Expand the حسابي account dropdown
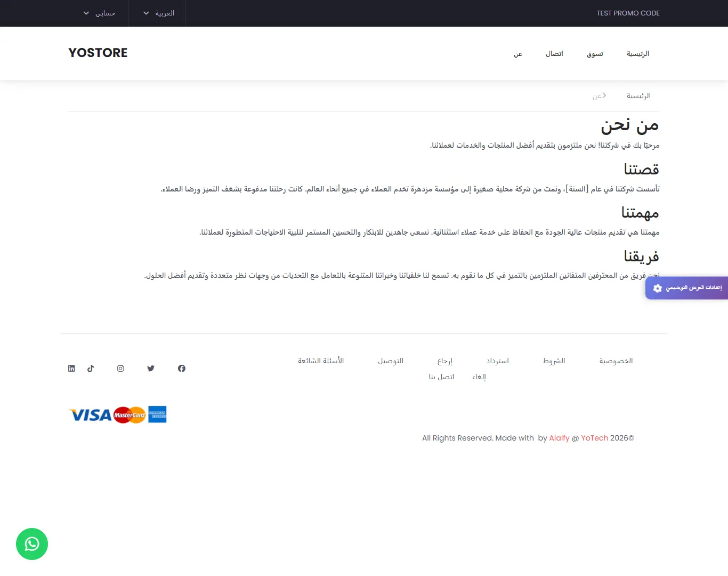This screenshot has height=576, width=728. coord(100,13)
